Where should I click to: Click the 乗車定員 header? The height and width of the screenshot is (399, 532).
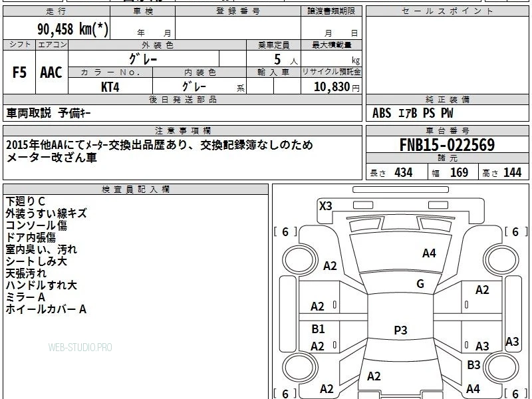pyautogui.click(x=273, y=45)
